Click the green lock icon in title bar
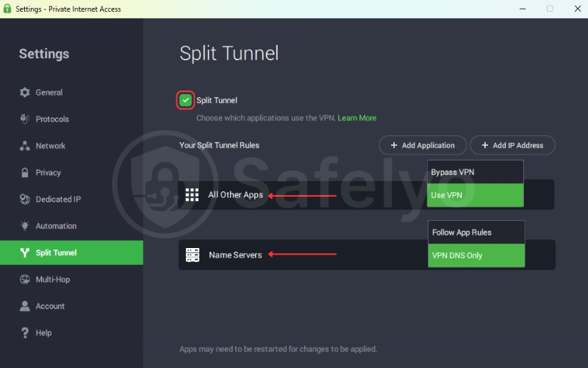The image size is (588, 368). pos(7,9)
